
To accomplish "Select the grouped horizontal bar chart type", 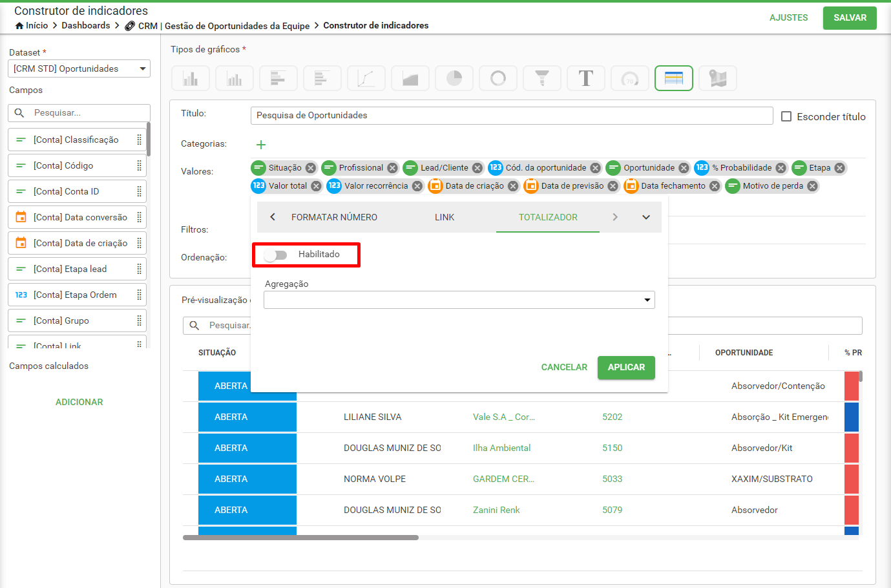I will coord(322,78).
